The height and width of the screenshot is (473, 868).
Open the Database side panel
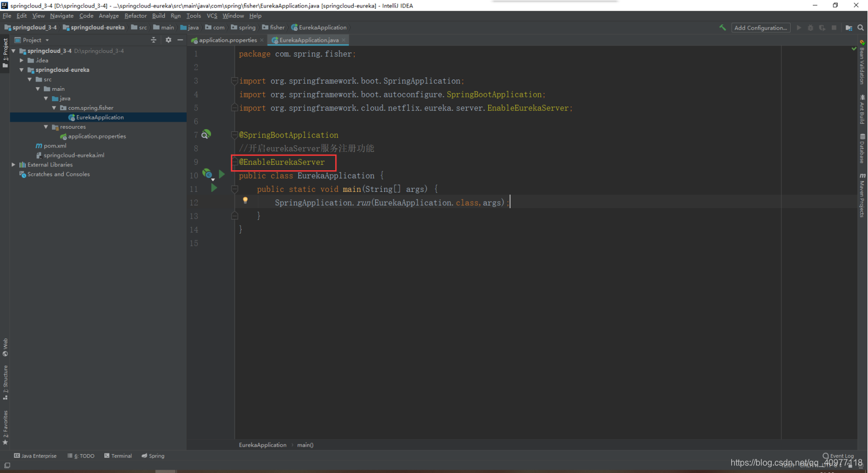(862, 149)
